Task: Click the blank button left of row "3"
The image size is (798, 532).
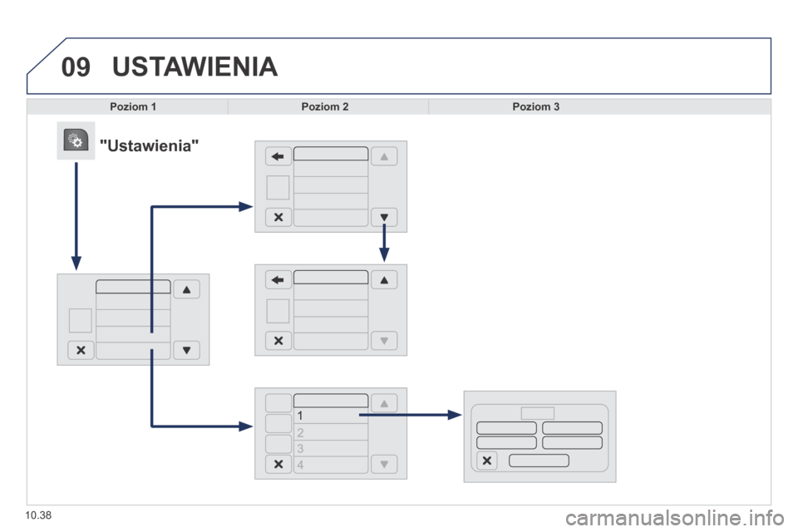Action: [278, 443]
